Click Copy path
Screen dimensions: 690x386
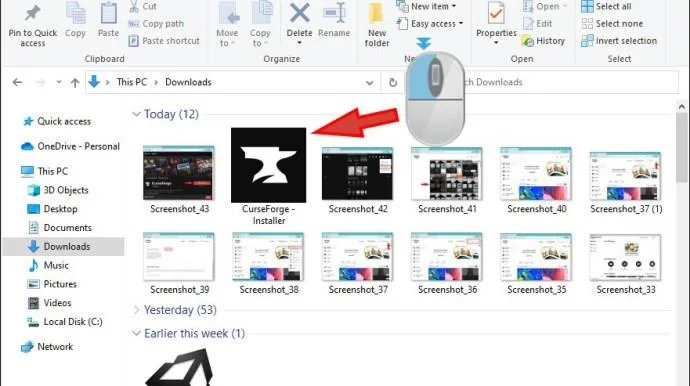point(156,23)
